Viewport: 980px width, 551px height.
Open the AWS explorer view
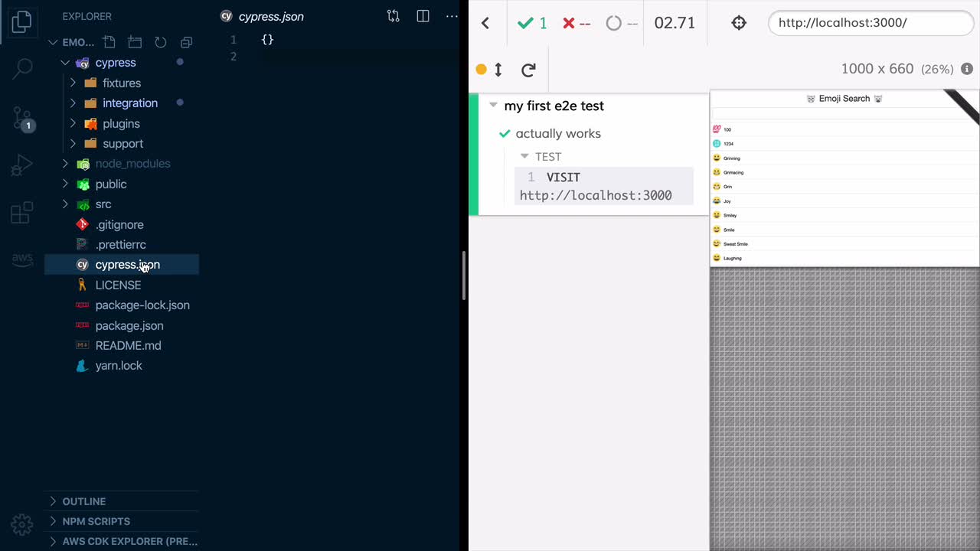(22, 260)
